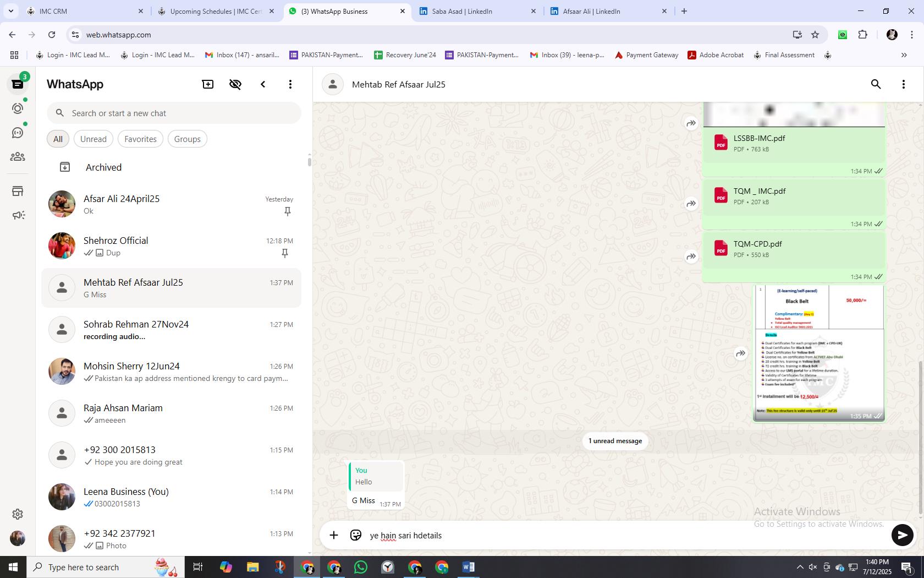This screenshot has width=924, height=578.
Task: Close the Saba Asad LinkedIn tab
Action: [x=533, y=11]
